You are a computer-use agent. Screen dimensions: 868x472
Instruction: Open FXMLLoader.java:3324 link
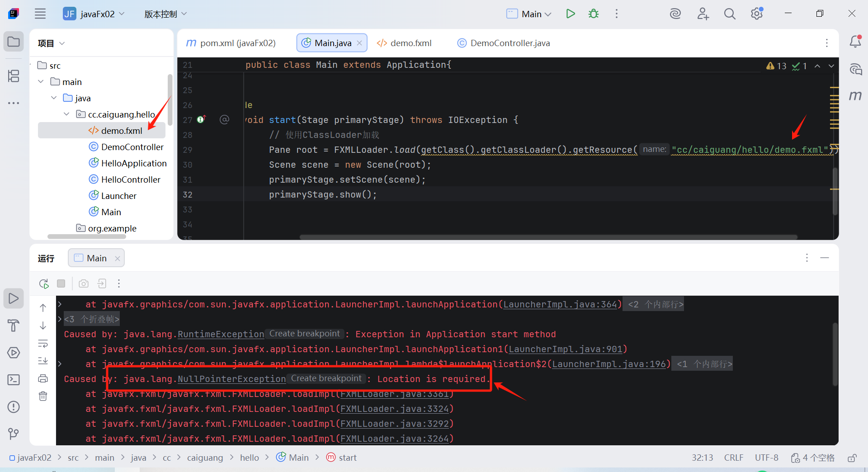click(395, 409)
